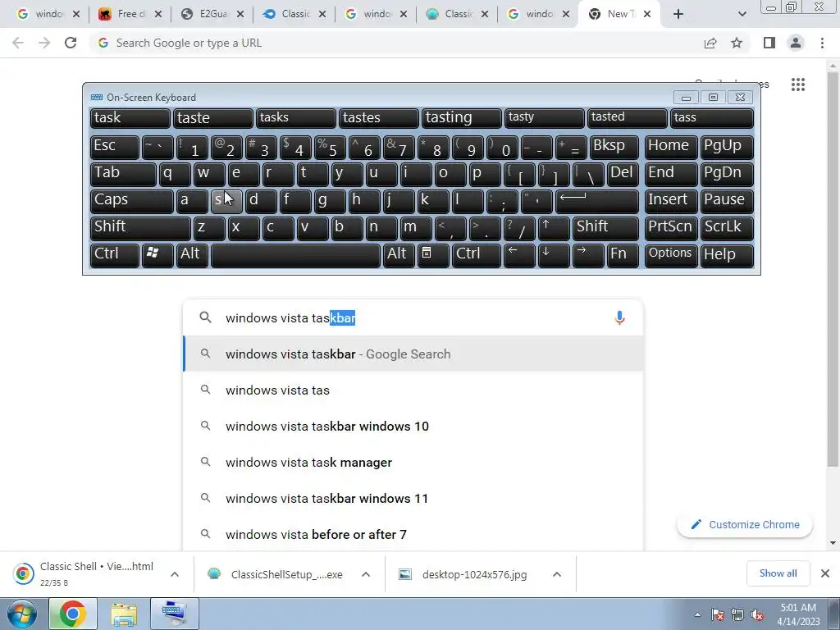Expand options for Classic Shell html download
The height and width of the screenshot is (630, 840).
coord(175,574)
